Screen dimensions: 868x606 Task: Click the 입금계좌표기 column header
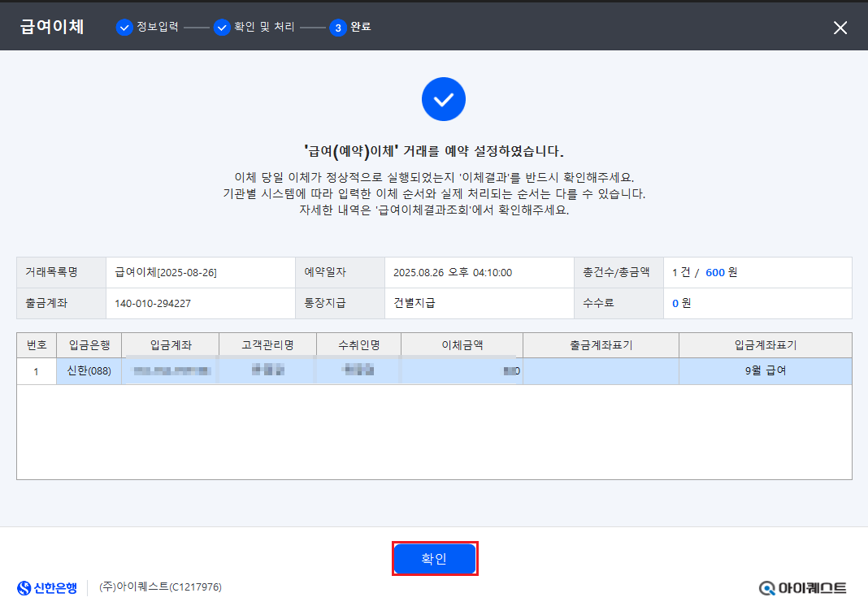point(765,345)
